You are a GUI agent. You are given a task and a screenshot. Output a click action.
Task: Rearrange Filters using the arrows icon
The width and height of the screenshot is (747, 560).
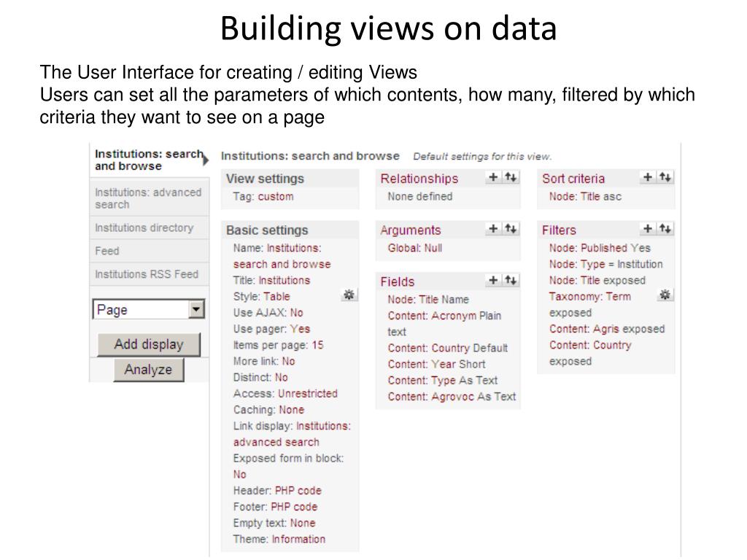pos(665,228)
